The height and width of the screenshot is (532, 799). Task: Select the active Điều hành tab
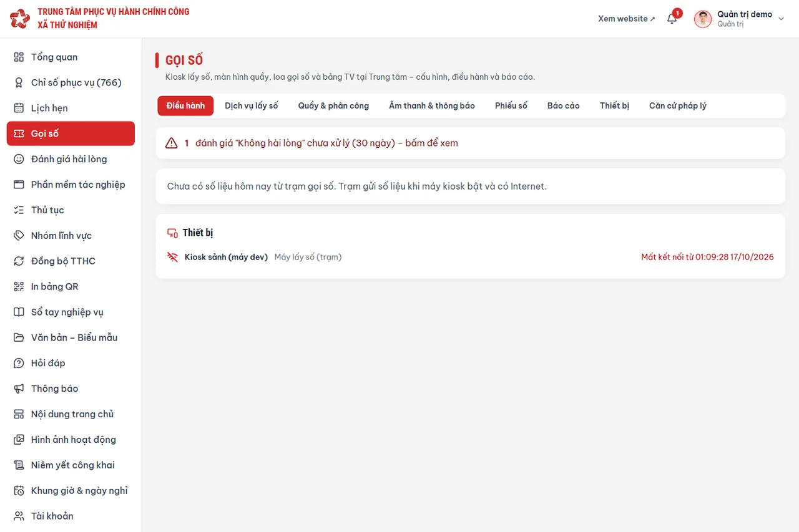tap(185, 106)
